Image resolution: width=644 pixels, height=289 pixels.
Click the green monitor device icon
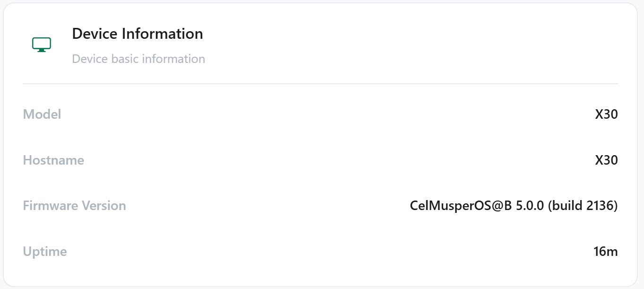[x=42, y=45]
